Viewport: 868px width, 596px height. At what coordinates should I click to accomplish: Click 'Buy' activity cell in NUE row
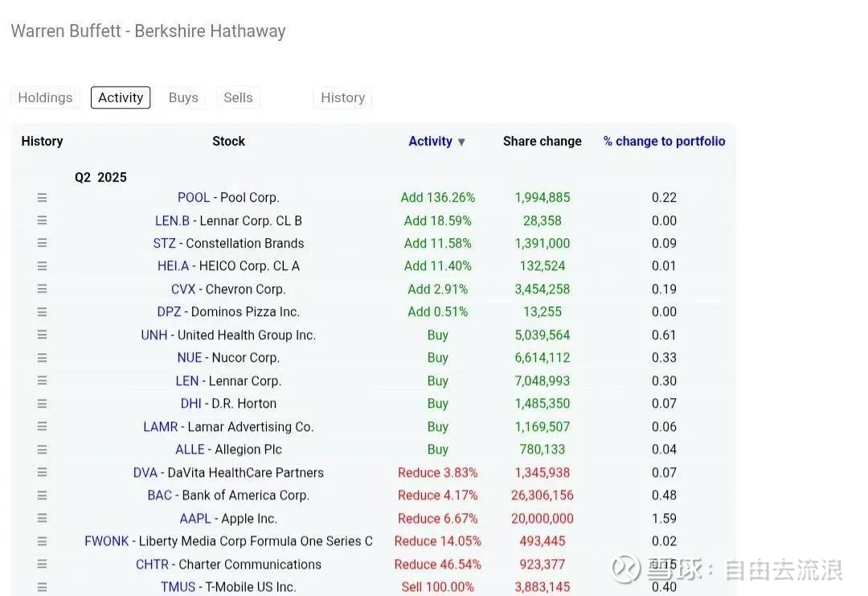[x=438, y=358]
